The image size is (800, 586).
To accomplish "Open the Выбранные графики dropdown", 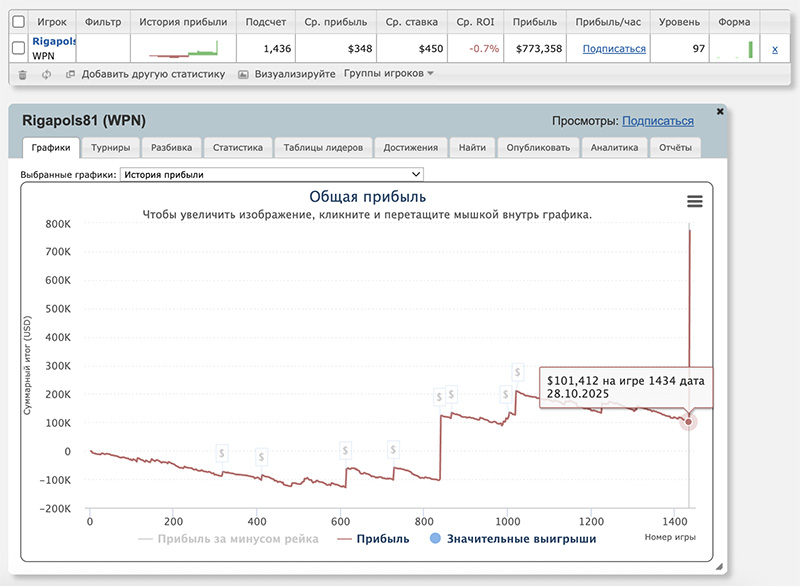I will coord(271,174).
